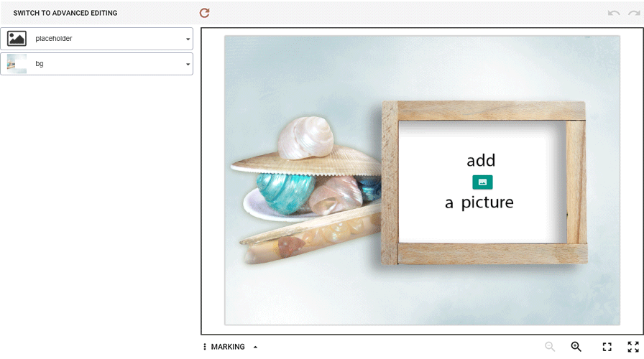Screen dimensions: 644x359
Task: Click the fit to screen icon
Action: pos(607,347)
